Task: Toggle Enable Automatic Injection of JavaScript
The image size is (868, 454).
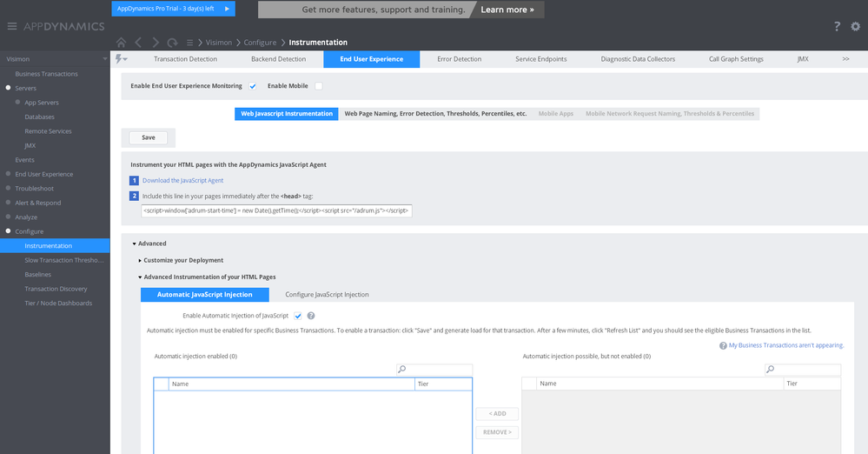Action: [x=298, y=316]
